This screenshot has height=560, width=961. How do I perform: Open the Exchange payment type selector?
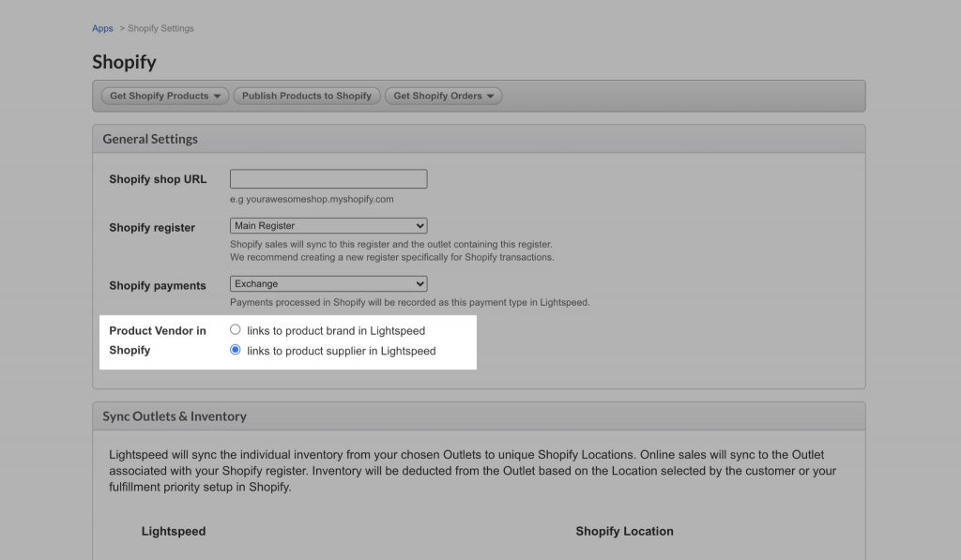(328, 283)
